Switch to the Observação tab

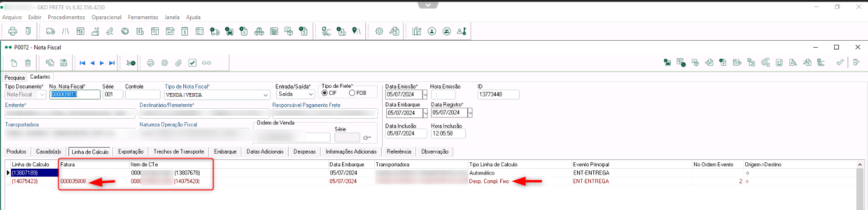coord(435,151)
